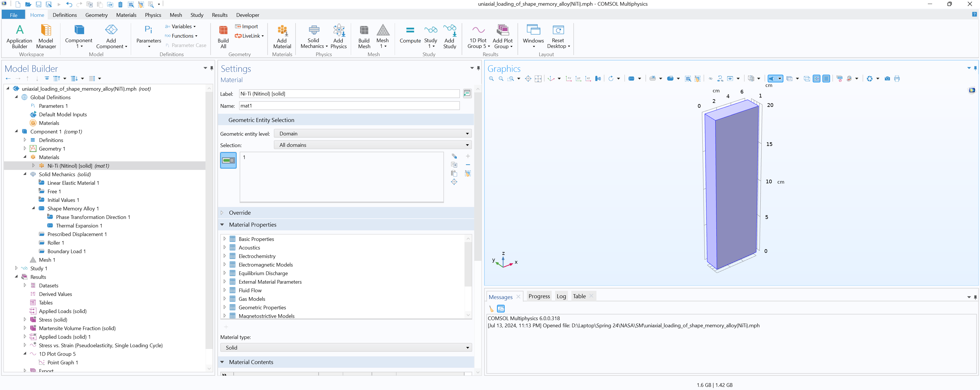
Task: Open the Physics ribbon tab
Action: click(x=152, y=15)
